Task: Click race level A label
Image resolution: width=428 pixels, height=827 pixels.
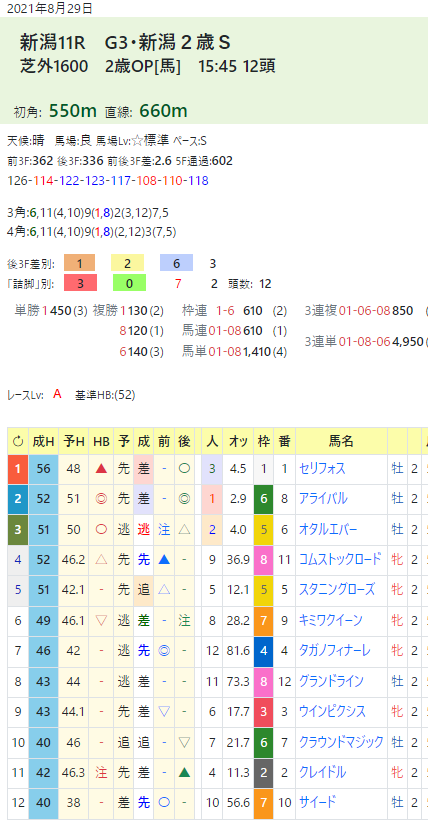Action: tap(57, 394)
